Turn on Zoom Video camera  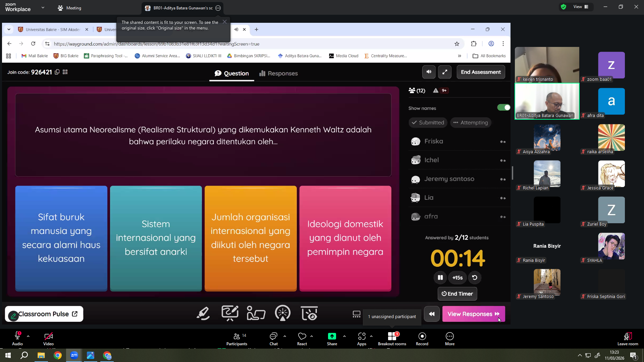(48, 339)
